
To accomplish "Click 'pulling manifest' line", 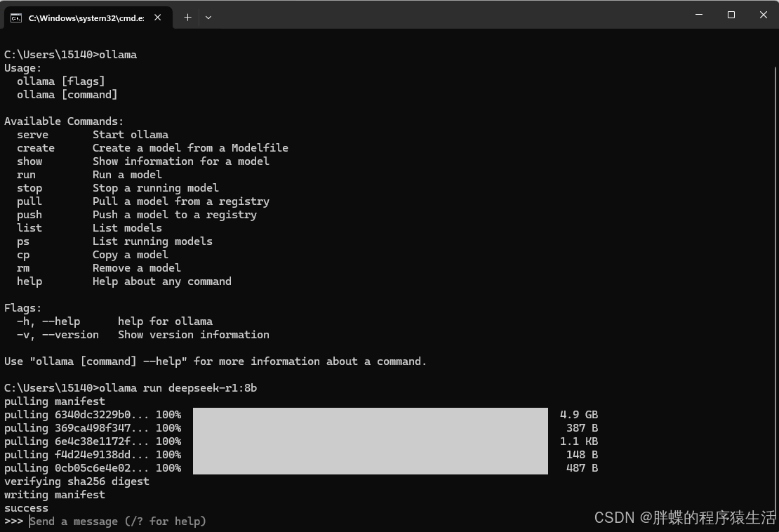I will coord(55,401).
